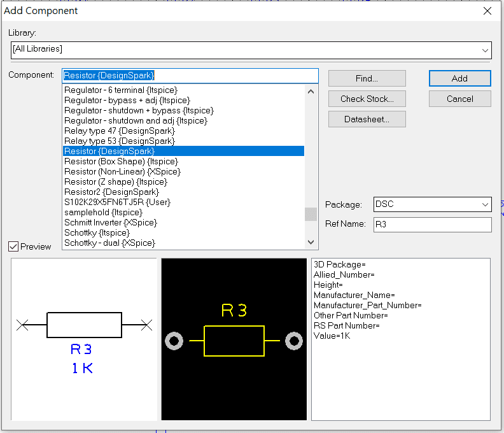This screenshot has height=433, width=504.
Task: Click the Add button
Action: click(x=459, y=78)
